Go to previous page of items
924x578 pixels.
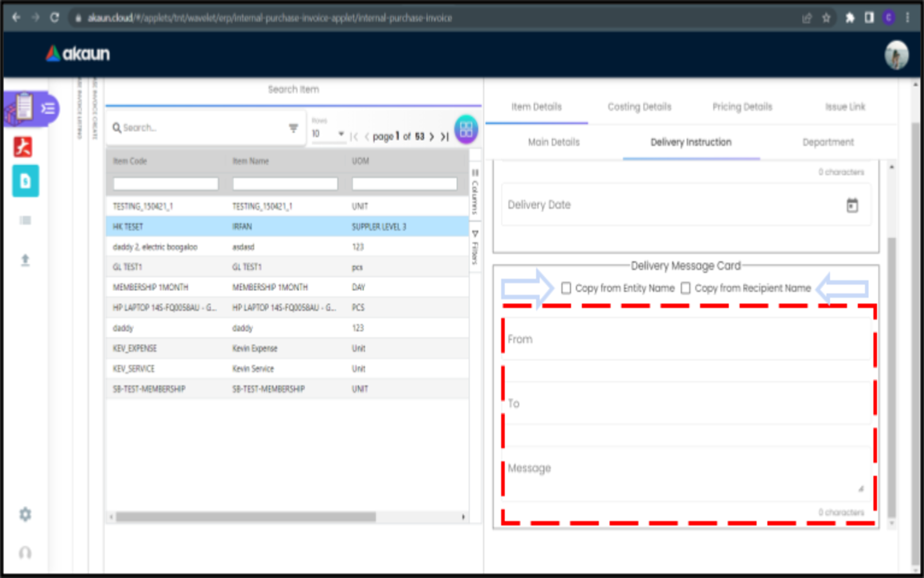pyautogui.click(x=366, y=137)
